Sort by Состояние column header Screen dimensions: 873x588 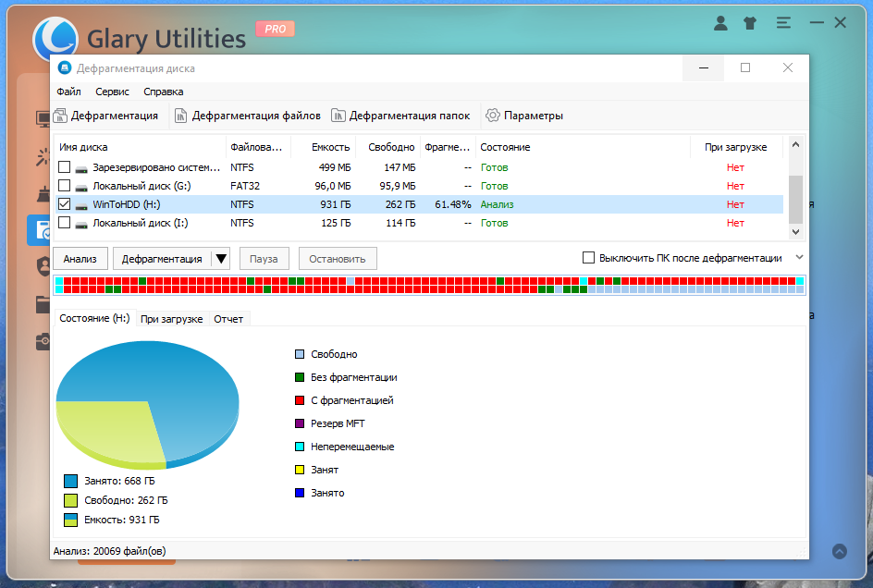pos(583,147)
